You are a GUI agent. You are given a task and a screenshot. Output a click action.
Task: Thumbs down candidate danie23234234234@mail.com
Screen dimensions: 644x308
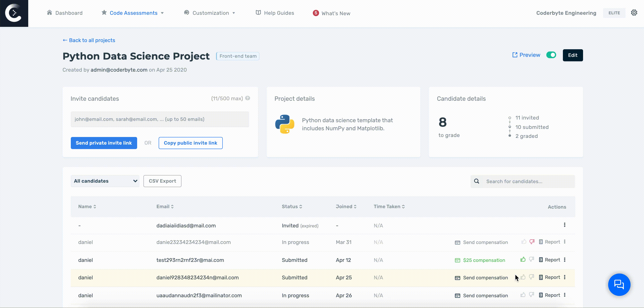[532, 242]
